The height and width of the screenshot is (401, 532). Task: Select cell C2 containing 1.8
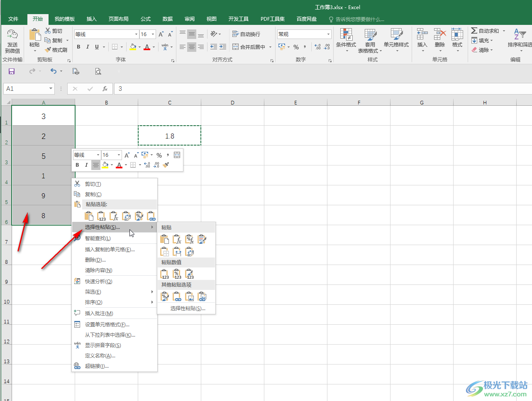click(x=169, y=136)
